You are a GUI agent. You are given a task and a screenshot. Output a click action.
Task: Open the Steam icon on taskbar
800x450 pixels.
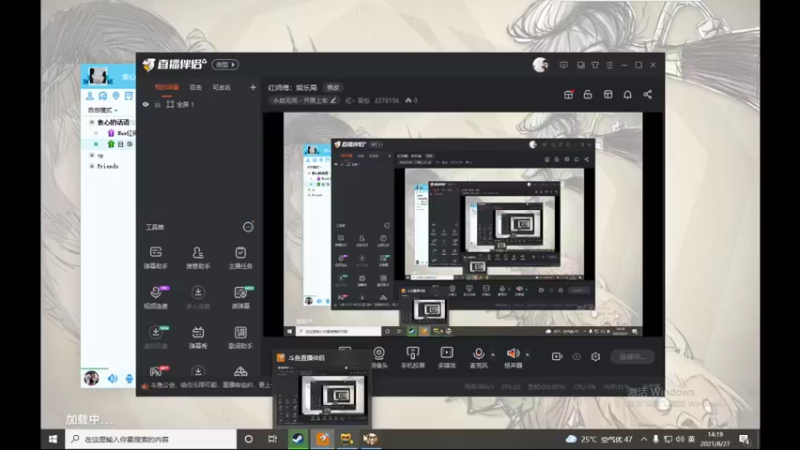[x=298, y=439]
